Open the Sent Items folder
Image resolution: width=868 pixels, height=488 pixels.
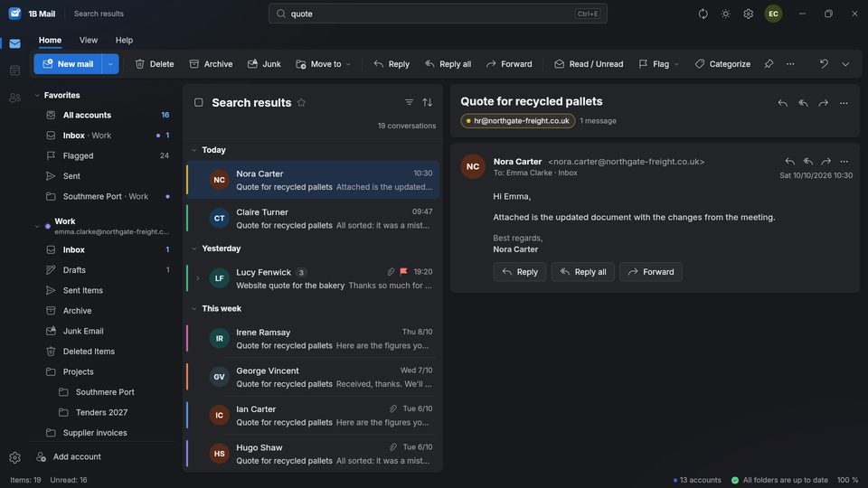[106, 290]
